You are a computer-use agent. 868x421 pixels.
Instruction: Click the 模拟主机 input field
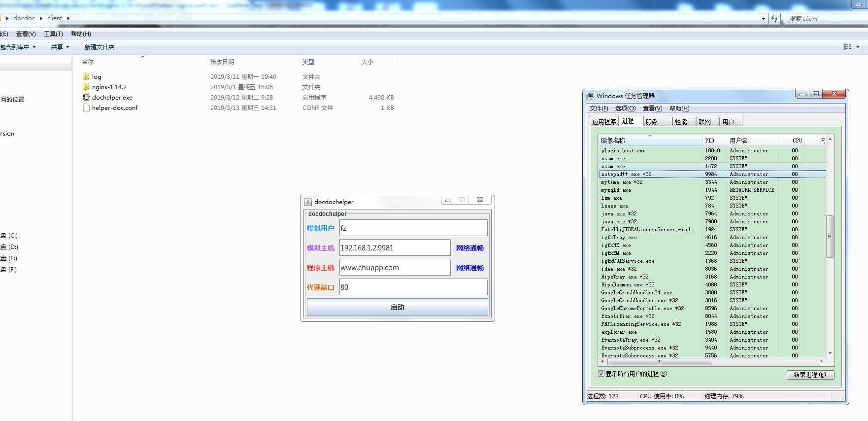[395, 247]
